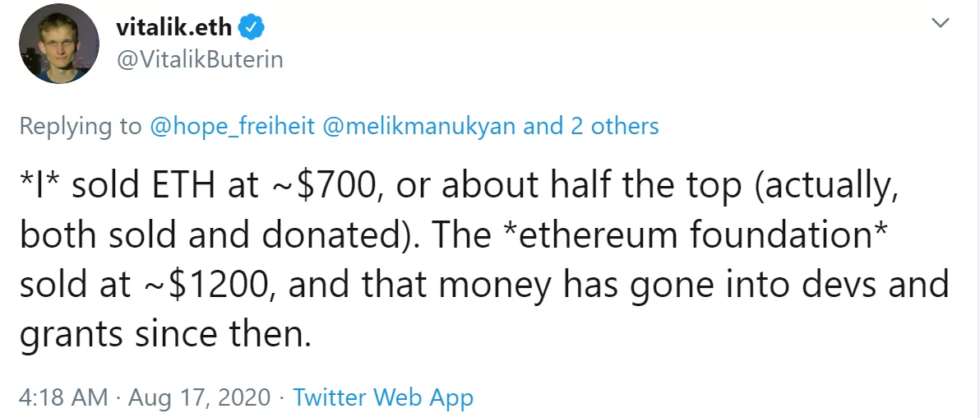Click the @VitalikButerin handle
Image resolution: width=980 pixels, height=418 pixels.
201,60
